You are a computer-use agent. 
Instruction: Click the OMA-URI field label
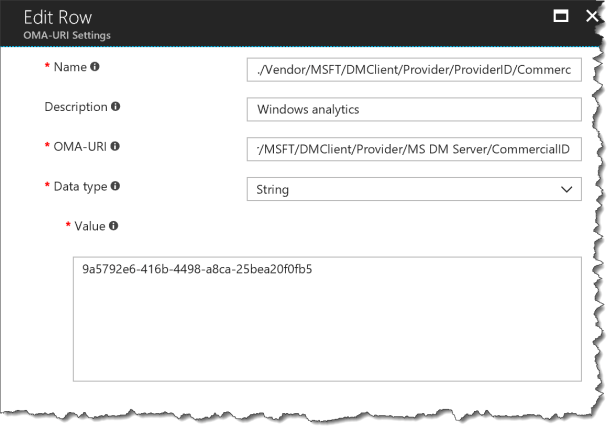click(x=80, y=147)
